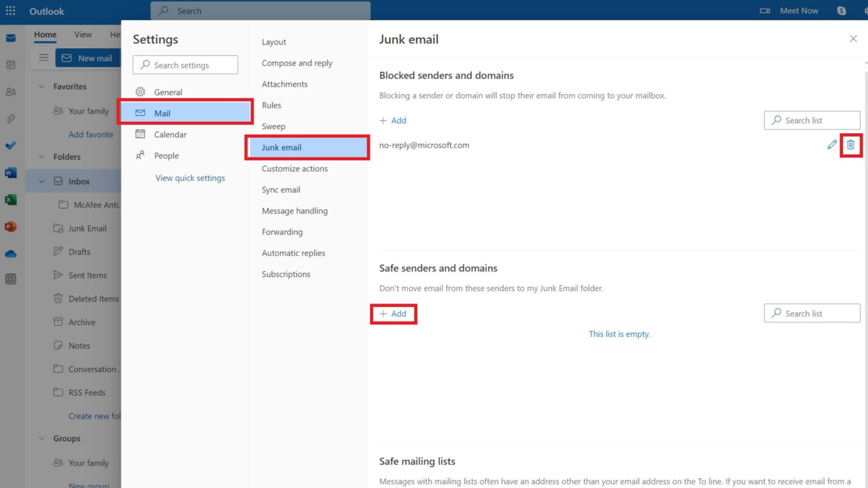868x488 pixels.
Task: Click the Skype icon in top bar
Action: [841, 11]
